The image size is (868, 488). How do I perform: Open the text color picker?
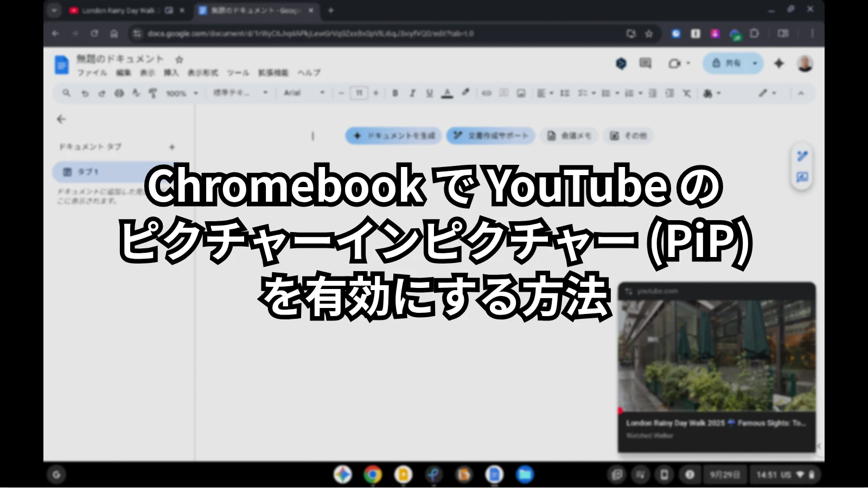tap(447, 93)
